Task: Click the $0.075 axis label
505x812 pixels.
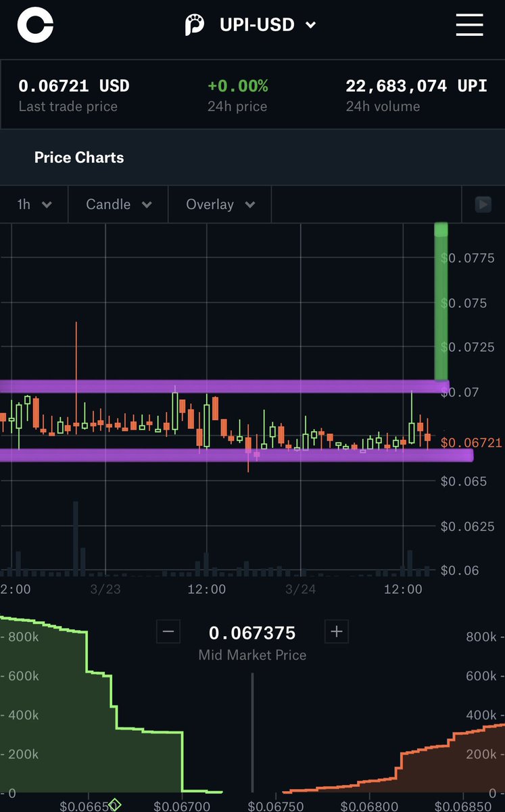Action: [464, 303]
